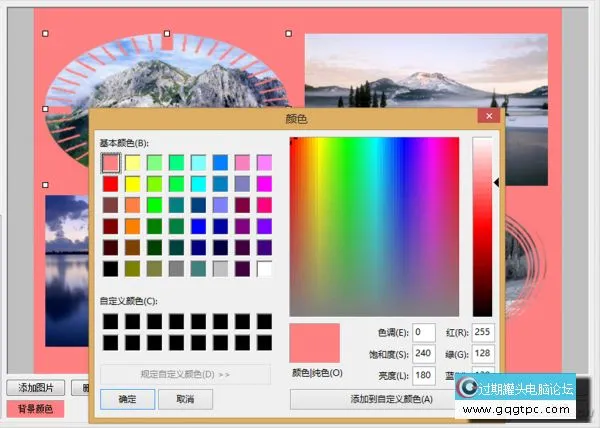Click the luminance slider arrow marker

[496, 183]
